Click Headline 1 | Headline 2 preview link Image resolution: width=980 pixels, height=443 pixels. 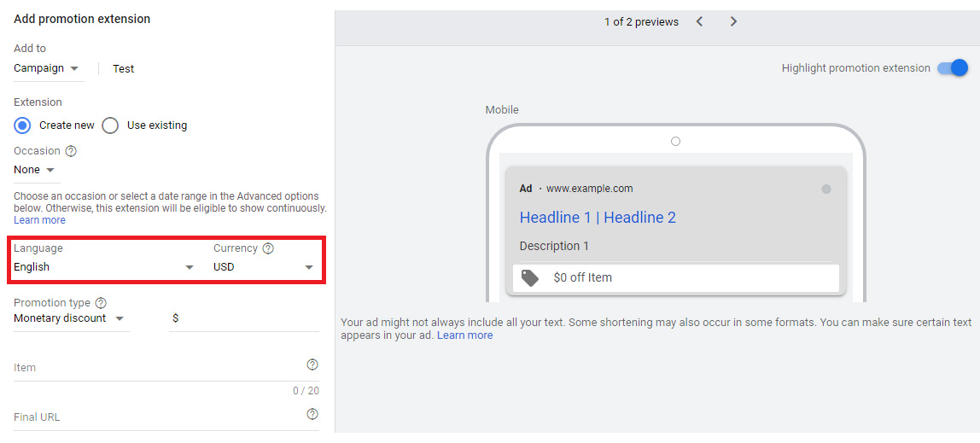(598, 218)
